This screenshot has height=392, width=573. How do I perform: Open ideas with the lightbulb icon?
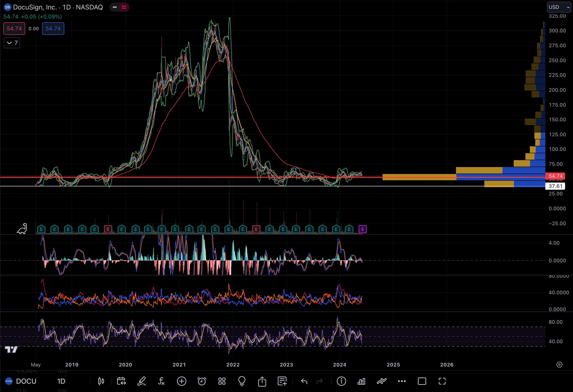click(242, 381)
